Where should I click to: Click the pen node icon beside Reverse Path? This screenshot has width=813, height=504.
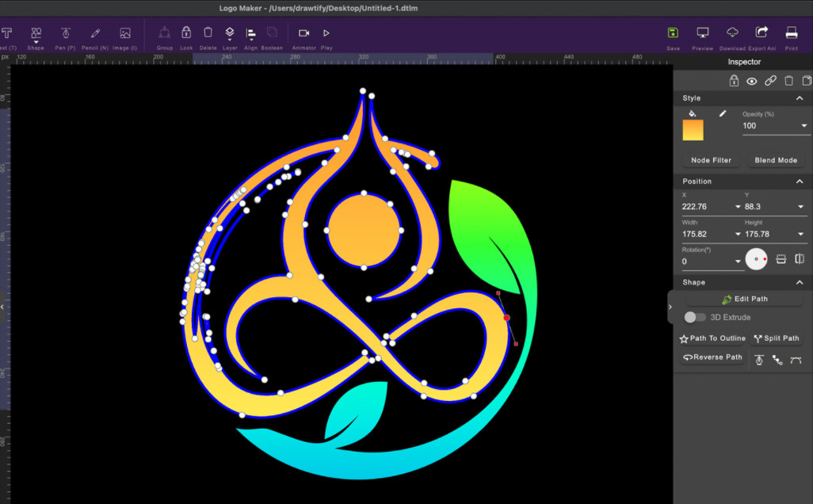coord(759,360)
